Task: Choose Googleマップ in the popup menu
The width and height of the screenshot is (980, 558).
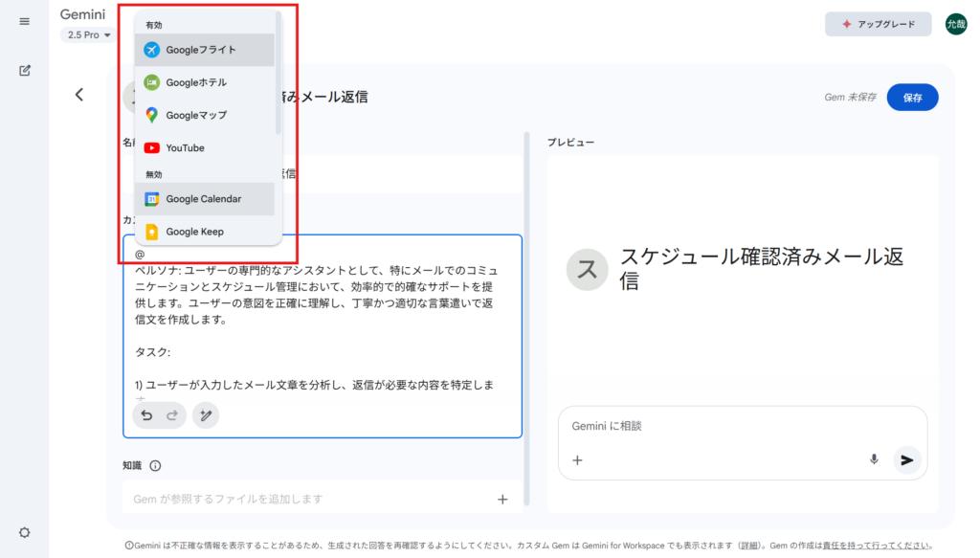Action: (205, 115)
